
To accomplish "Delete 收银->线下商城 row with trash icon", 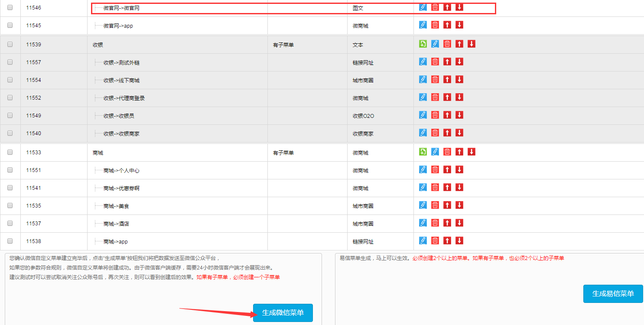I will (435, 79).
